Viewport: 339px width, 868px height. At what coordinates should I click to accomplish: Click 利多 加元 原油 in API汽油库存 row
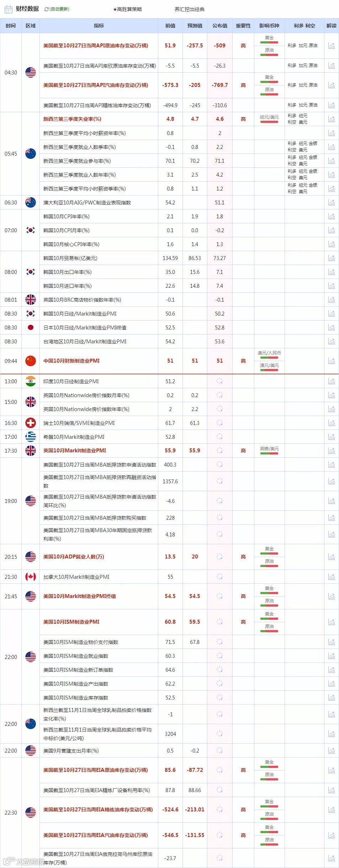[303, 85]
